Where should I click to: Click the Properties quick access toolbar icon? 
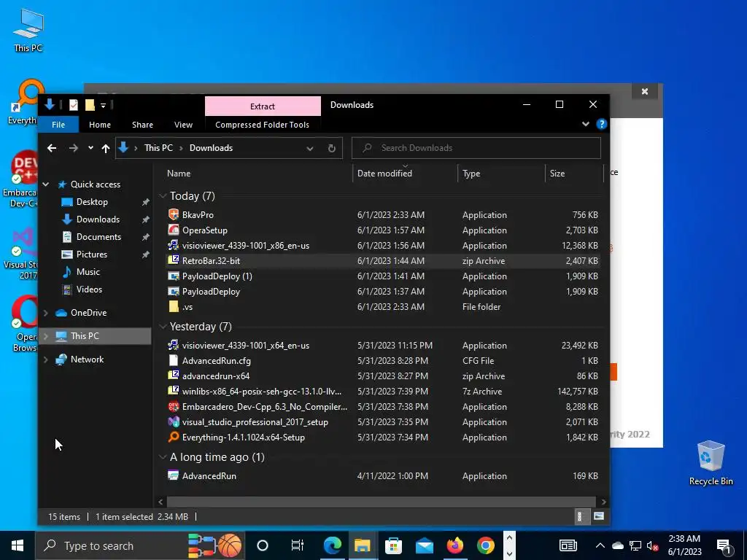(x=74, y=105)
